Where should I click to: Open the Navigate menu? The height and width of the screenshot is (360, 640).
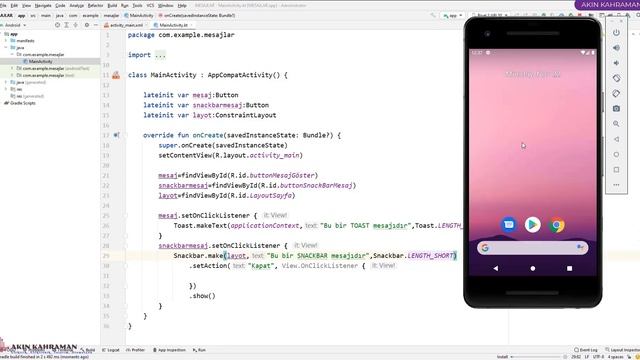coord(43,6)
